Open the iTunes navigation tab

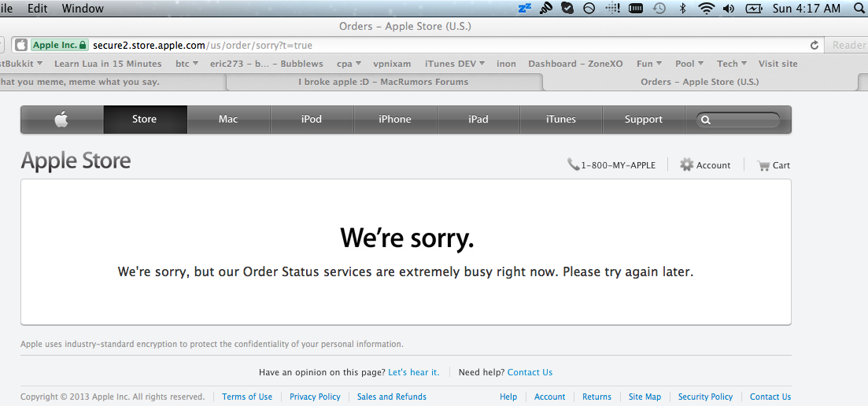pyautogui.click(x=561, y=119)
